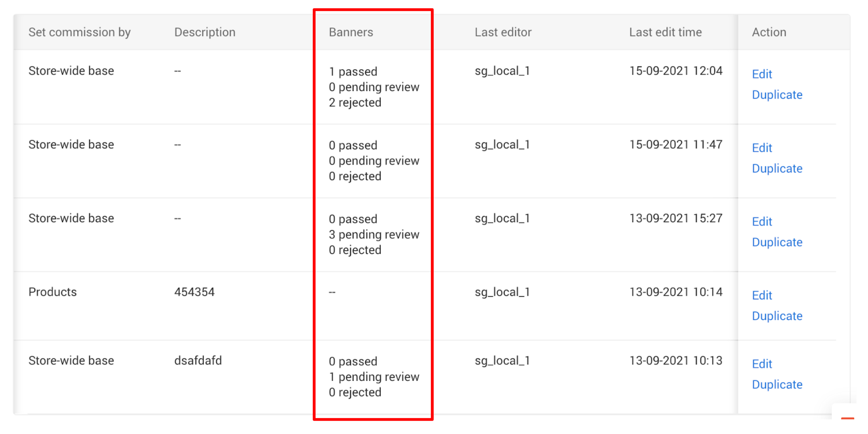Duplicate the entry edited 15-09-2021 11:47
The height and width of the screenshot is (434, 868).
777,168
